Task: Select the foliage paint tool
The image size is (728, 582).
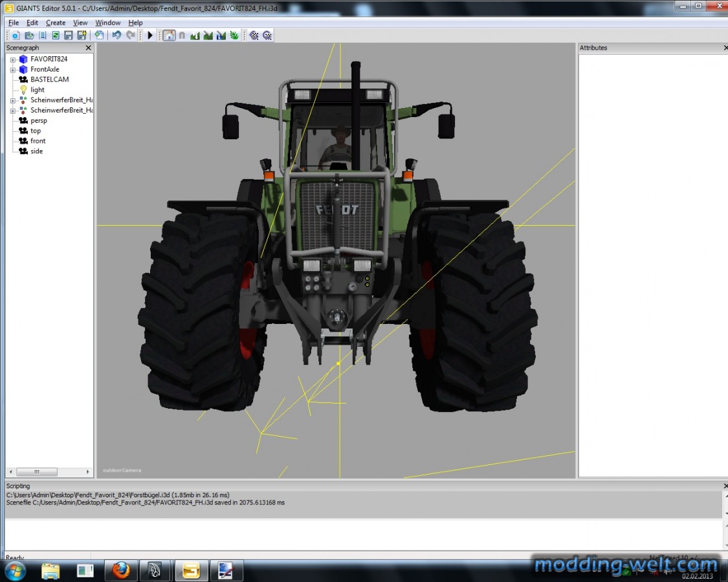Action: 234,36
